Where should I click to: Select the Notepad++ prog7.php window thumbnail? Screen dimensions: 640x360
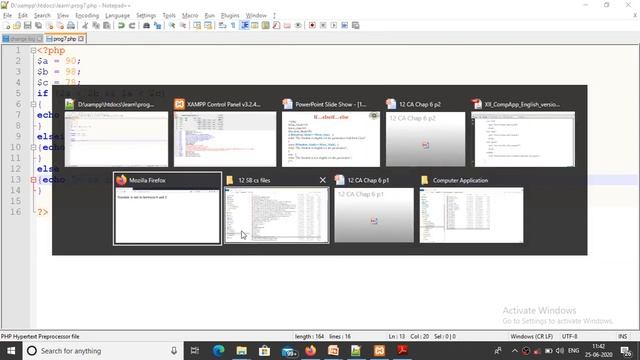tap(116, 132)
